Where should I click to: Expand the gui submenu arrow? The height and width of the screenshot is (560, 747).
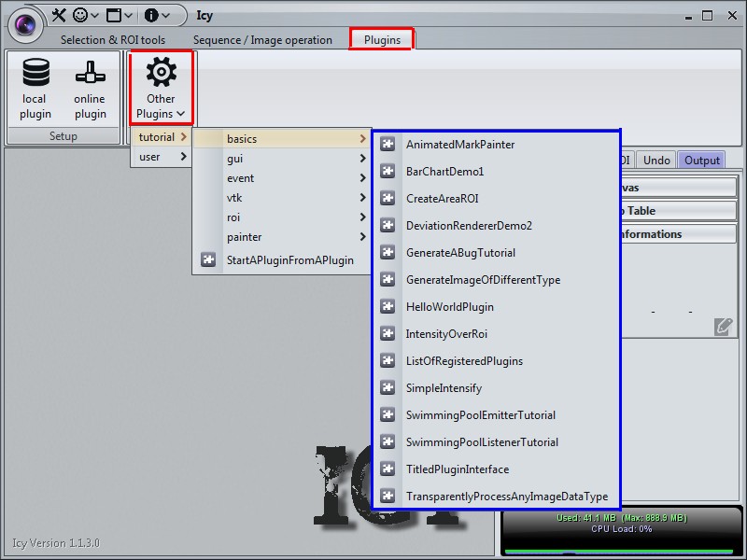point(362,158)
